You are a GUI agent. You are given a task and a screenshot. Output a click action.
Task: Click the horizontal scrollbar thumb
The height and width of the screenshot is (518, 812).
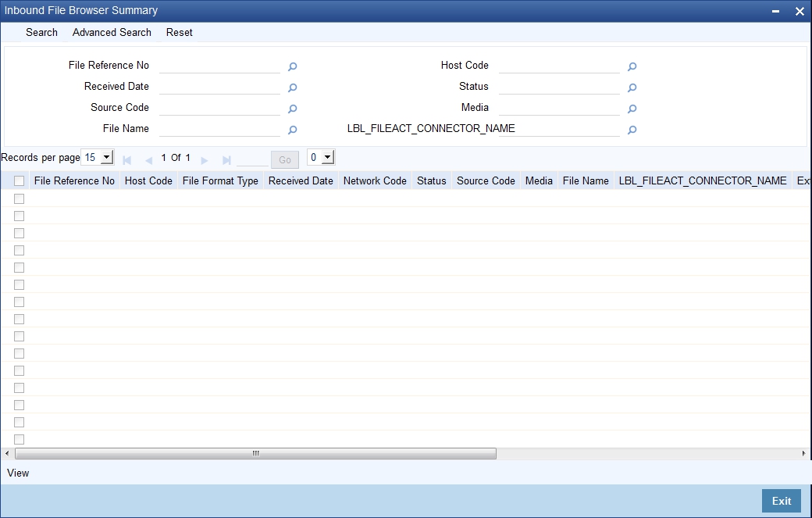click(x=255, y=454)
